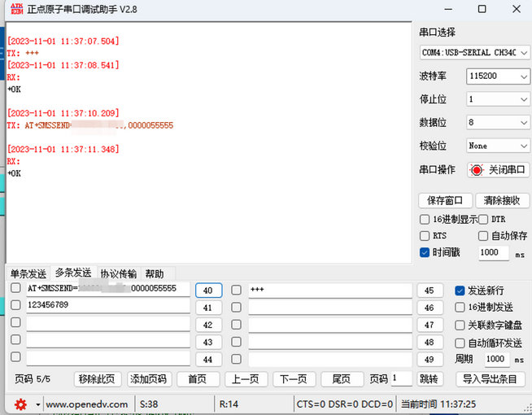
Task: Go to next page with 下一页
Action: pos(294,379)
